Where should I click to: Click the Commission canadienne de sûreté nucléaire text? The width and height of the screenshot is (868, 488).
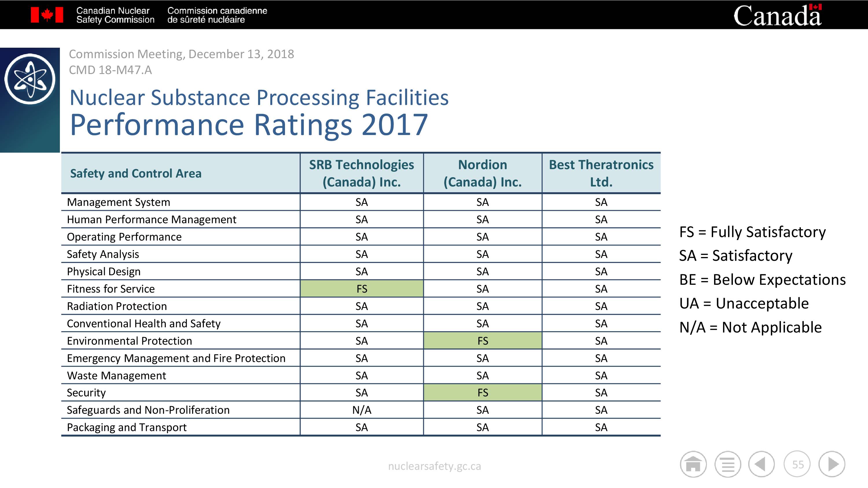click(x=217, y=15)
